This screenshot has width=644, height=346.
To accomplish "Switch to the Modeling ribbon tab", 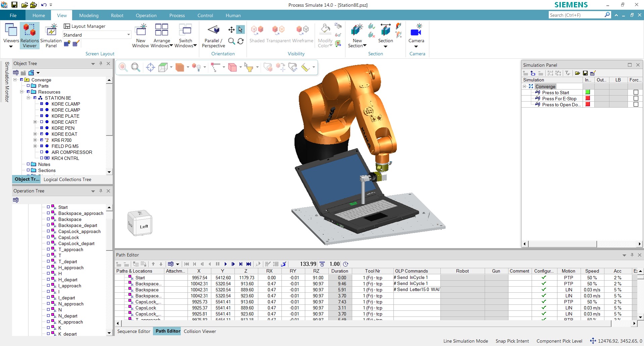I will click(x=89, y=15).
